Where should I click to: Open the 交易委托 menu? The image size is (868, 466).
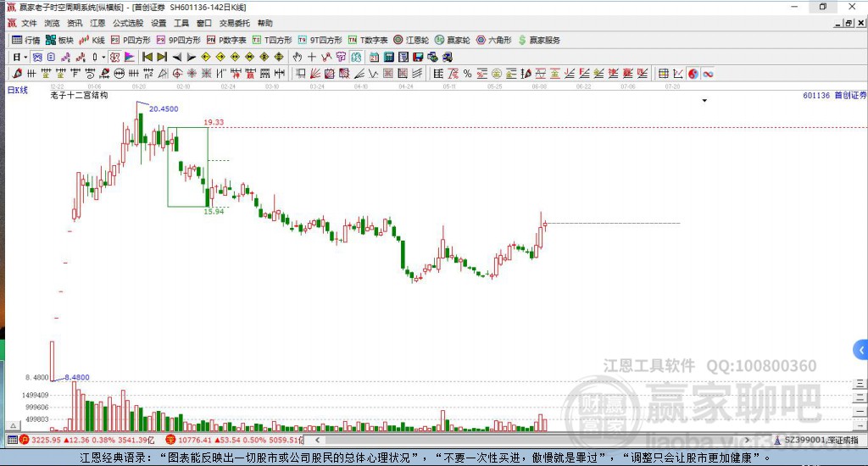[x=235, y=23]
